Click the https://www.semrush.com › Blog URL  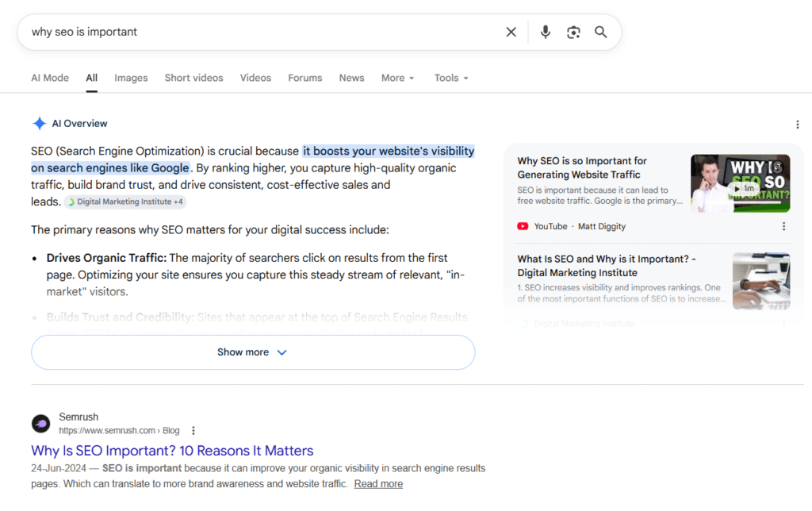119,431
